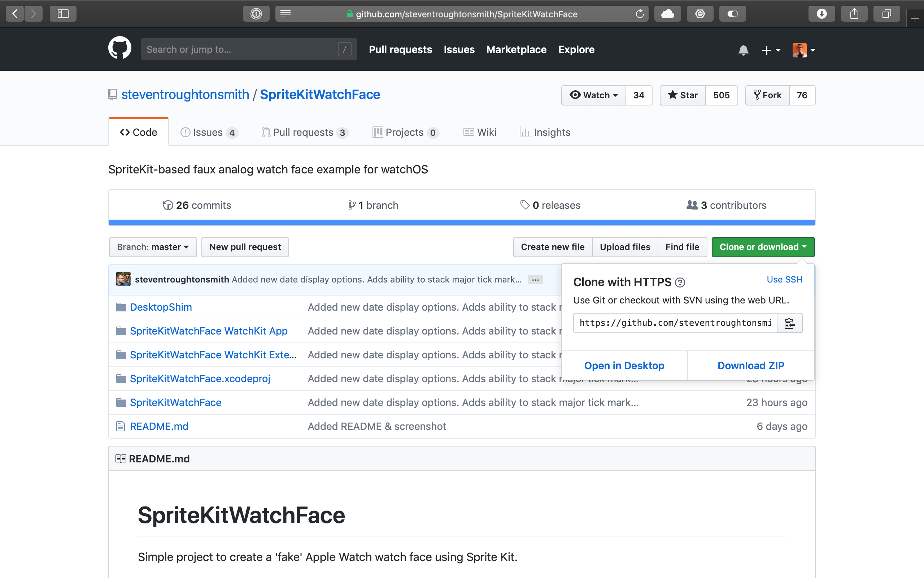Open the SpriteKitWatchFace repository title link
This screenshot has width=924, height=578.
tap(320, 94)
